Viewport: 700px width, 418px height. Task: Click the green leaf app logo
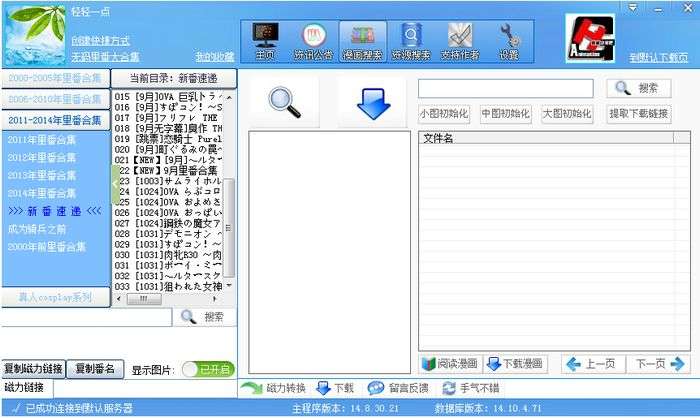tap(36, 36)
